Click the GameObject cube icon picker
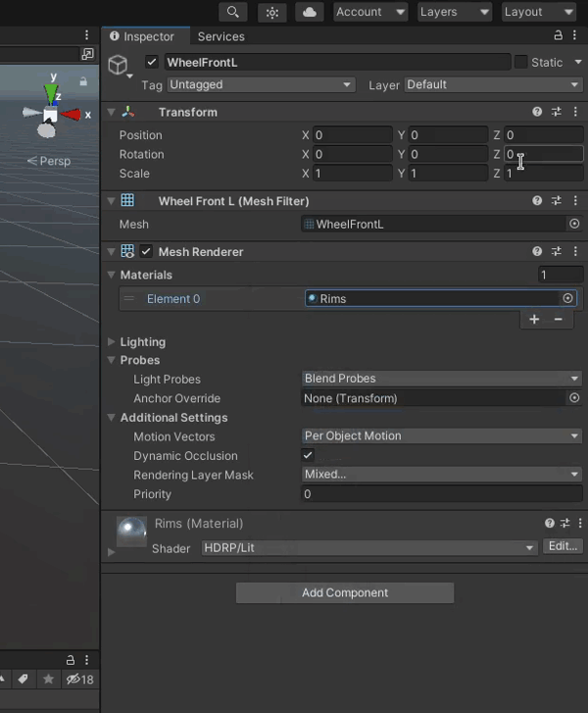 (x=119, y=65)
